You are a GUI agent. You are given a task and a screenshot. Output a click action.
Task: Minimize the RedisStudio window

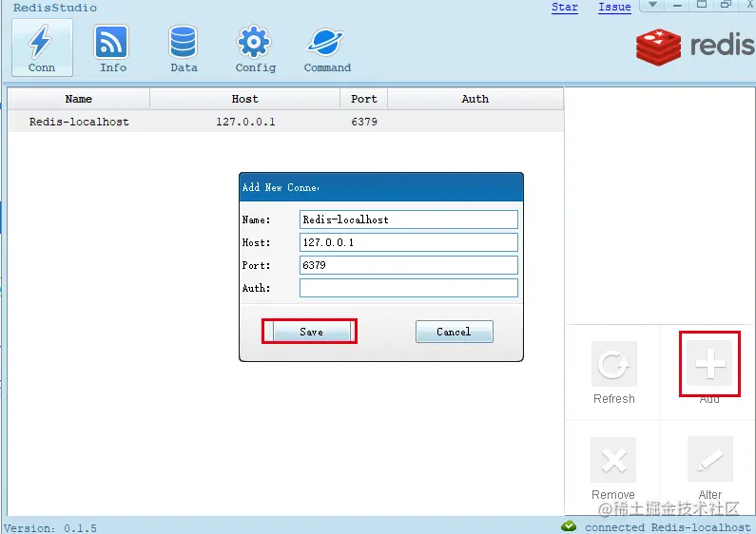tap(677, 5)
